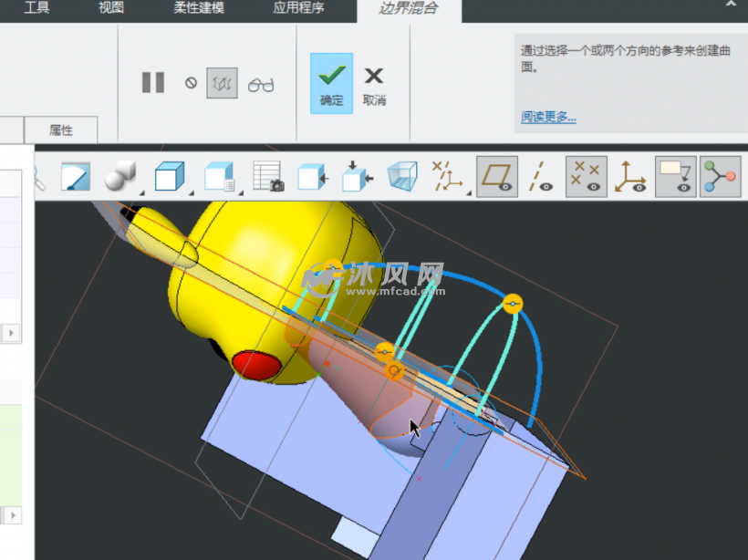Activate verify mode glasses icon
The width and height of the screenshot is (748, 560).
click(261, 85)
